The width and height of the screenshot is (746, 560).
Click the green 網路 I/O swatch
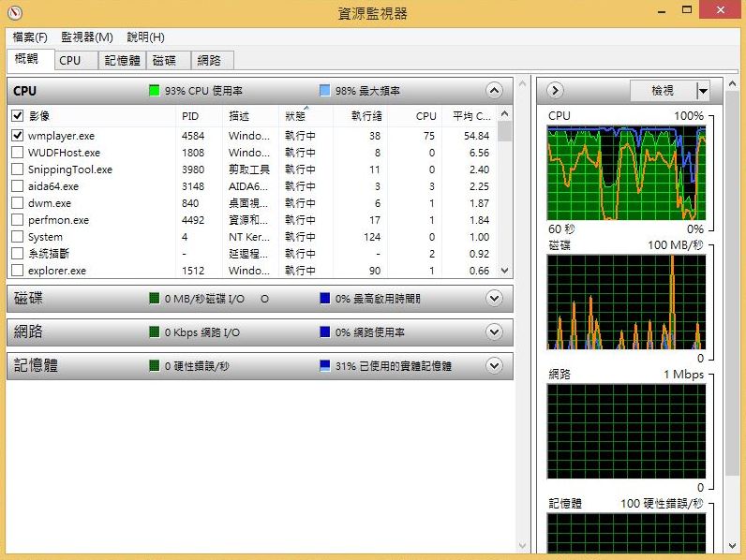click(x=154, y=332)
